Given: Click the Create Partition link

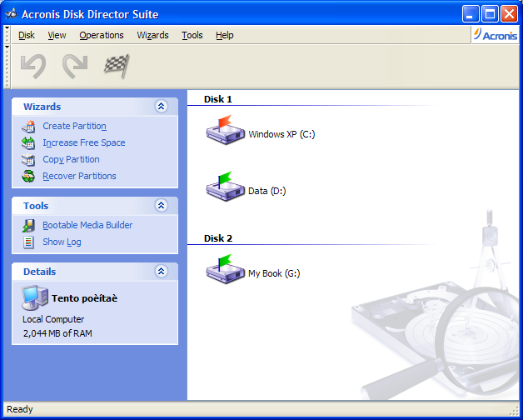Looking at the screenshot, I should tap(74, 126).
